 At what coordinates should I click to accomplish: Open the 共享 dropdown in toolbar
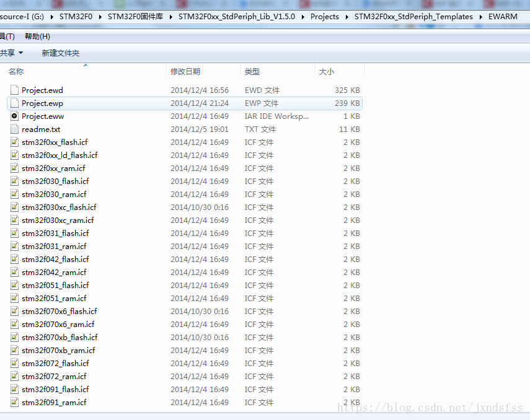click(x=11, y=53)
